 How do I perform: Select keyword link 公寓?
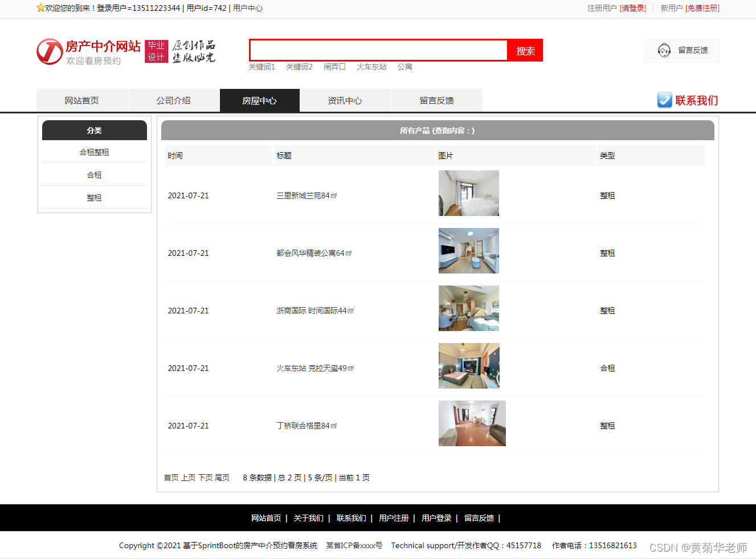pyautogui.click(x=404, y=67)
